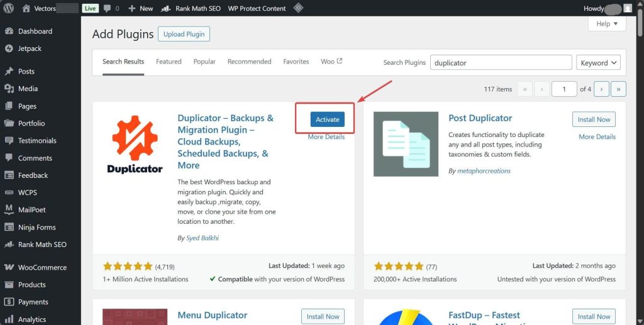Screen dimensions: 644x325
Task: Click the Post Duplicator thumbnail image
Action: pos(406,144)
